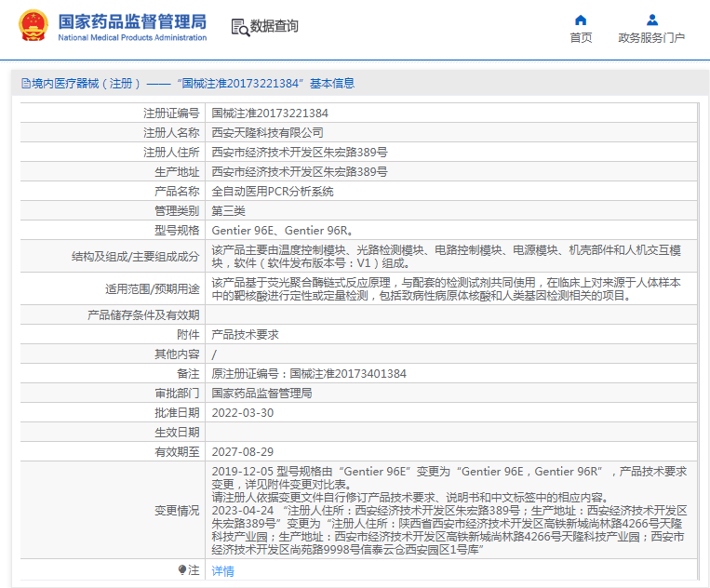
Task: Select registration number 国械注准20173221384 cell
Action: (x=270, y=114)
